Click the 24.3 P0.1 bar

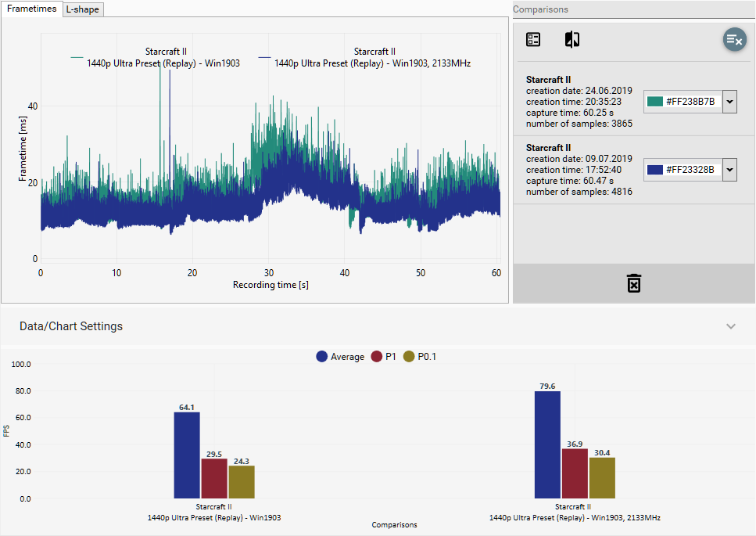[x=242, y=481]
